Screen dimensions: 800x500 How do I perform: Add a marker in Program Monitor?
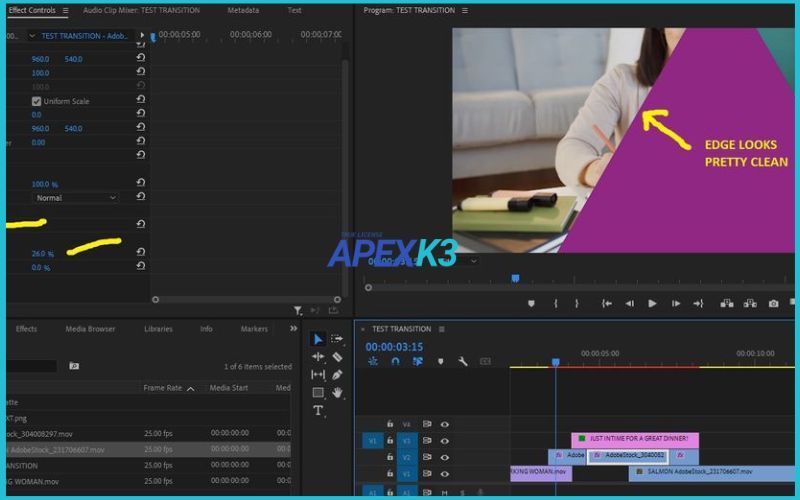531,304
